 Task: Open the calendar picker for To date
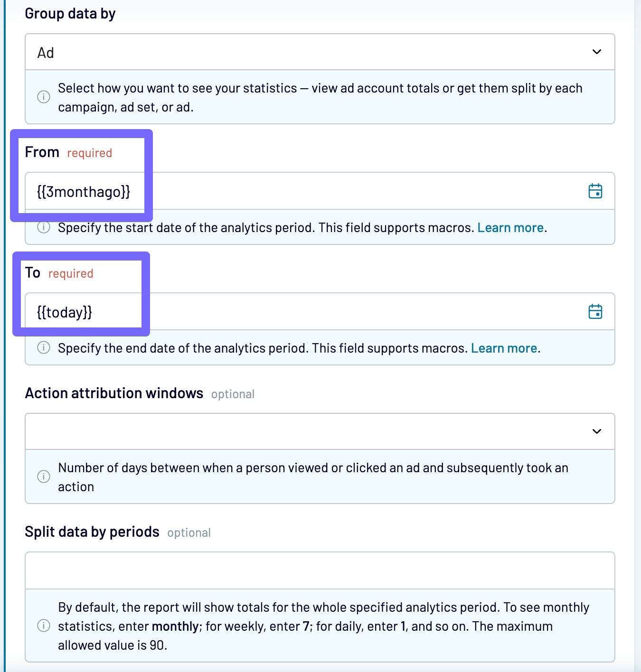[595, 311]
